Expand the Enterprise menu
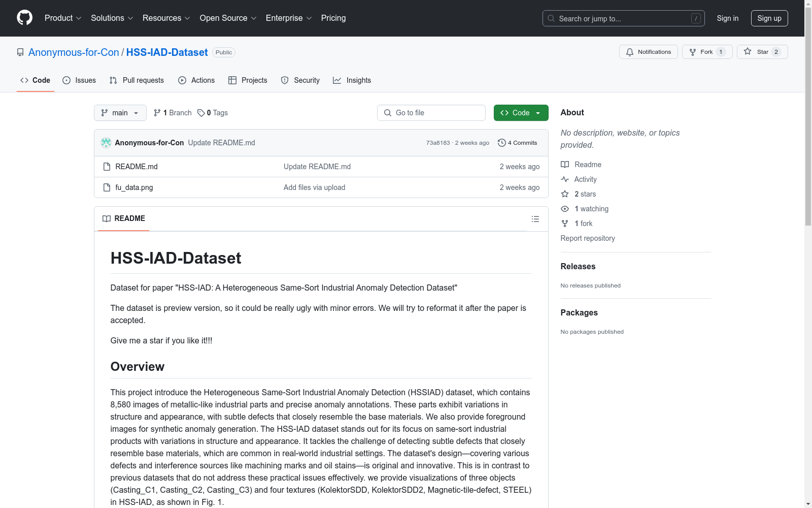The height and width of the screenshot is (508, 812). (289, 18)
